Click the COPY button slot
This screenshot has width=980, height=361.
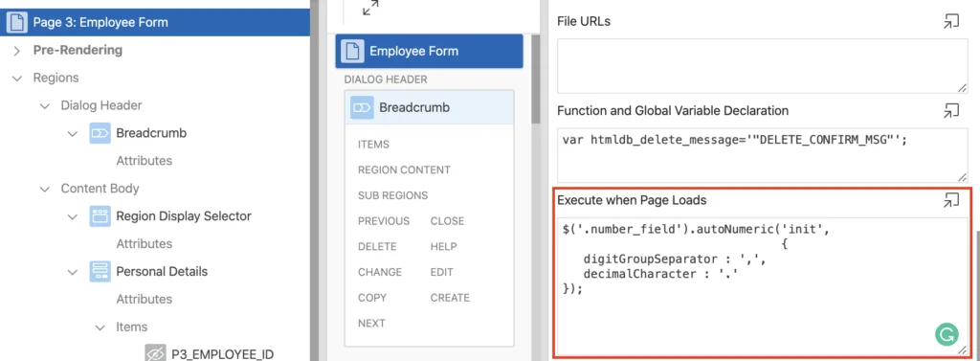tap(372, 298)
